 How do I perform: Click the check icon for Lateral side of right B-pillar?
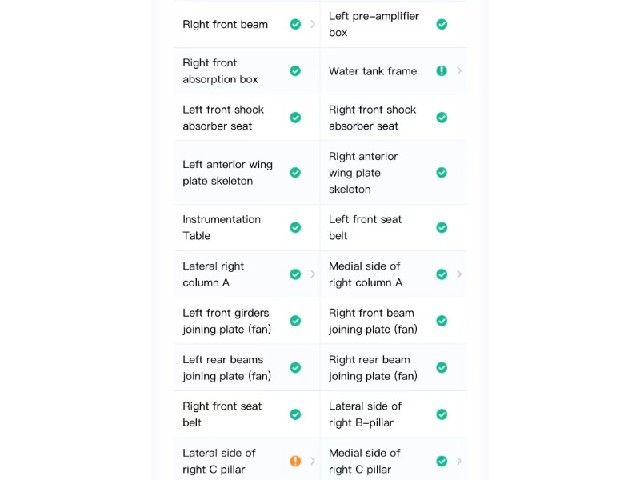coord(442,414)
